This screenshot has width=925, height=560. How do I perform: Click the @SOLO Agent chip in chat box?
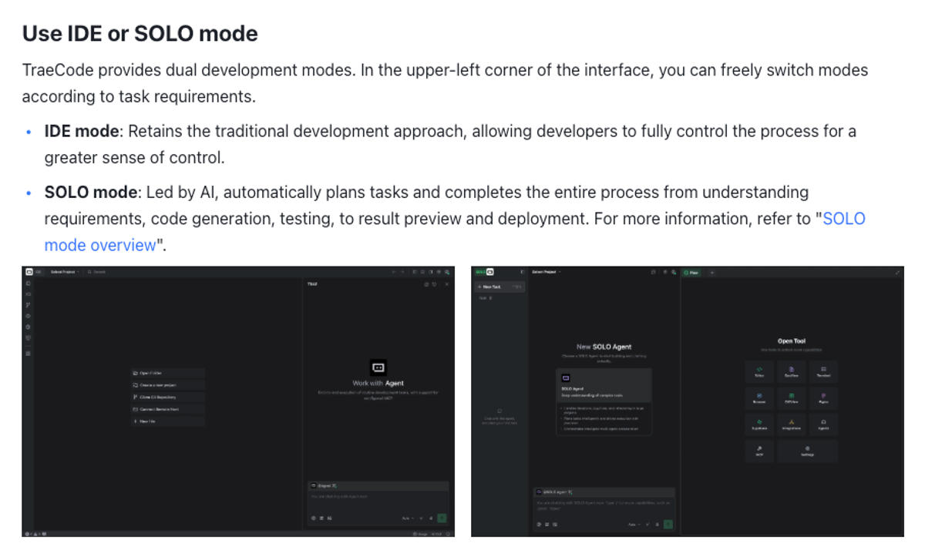[x=553, y=491]
